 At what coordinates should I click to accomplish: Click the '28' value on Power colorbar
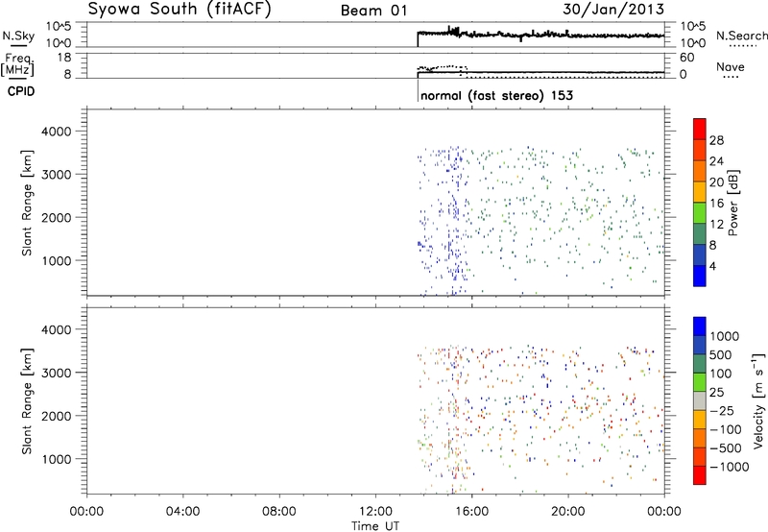pyautogui.click(x=716, y=140)
